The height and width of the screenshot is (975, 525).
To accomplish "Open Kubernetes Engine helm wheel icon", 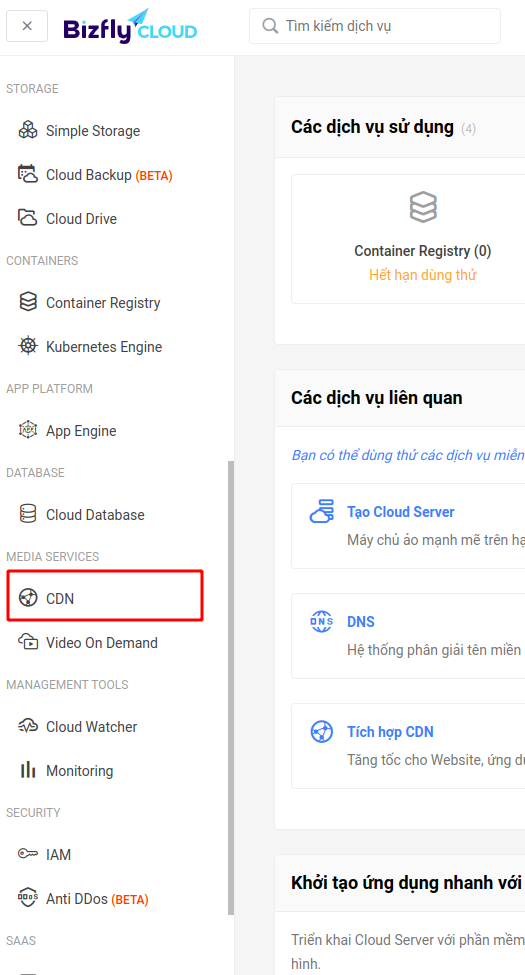I will coord(28,346).
